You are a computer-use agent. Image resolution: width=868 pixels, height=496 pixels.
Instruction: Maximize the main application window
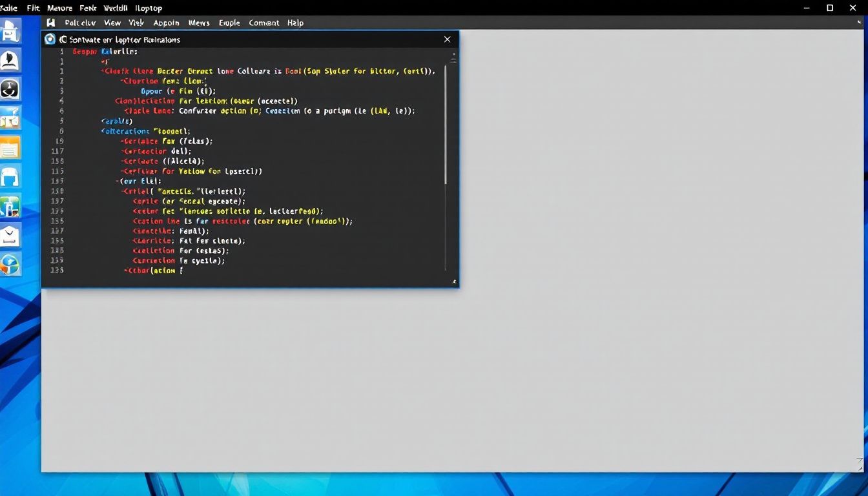(830, 8)
